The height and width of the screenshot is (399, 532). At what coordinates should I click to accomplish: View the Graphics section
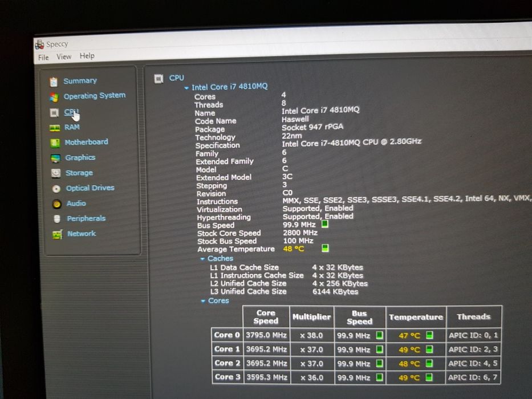click(80, 157)
